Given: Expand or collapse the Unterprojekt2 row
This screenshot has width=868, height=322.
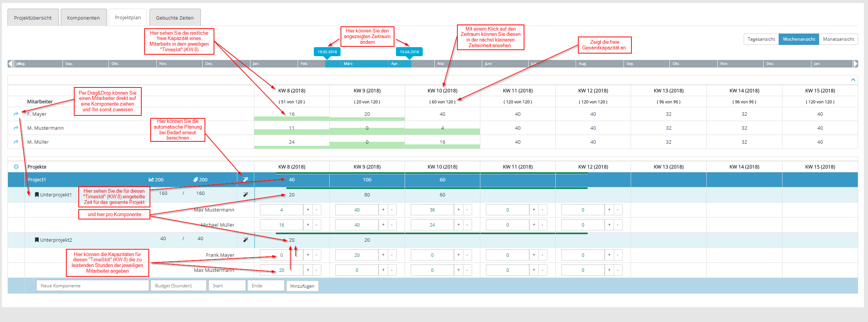Looking at the screenshot, I should [37, 240].
